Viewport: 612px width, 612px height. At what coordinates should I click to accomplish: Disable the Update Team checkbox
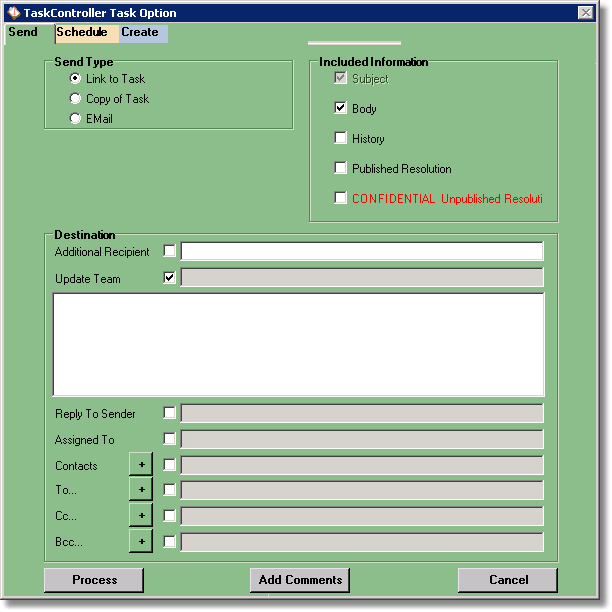coord(169,278)
